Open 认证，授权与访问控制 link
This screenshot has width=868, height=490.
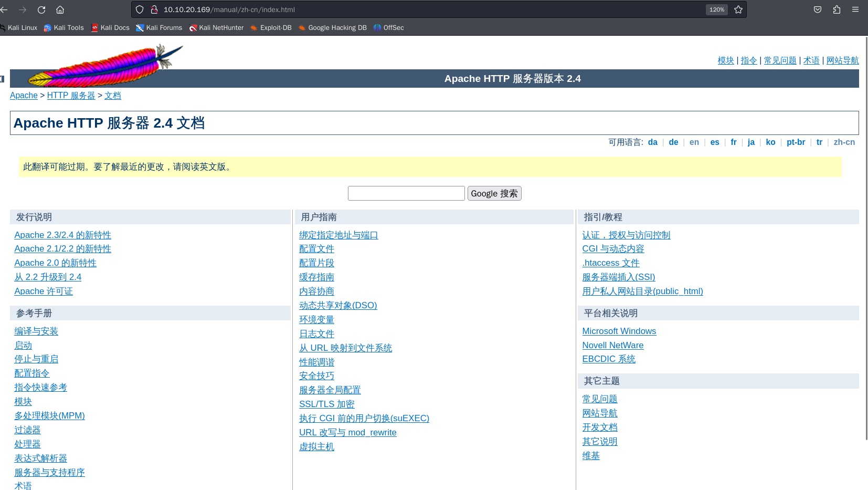(x=626, y=235)
